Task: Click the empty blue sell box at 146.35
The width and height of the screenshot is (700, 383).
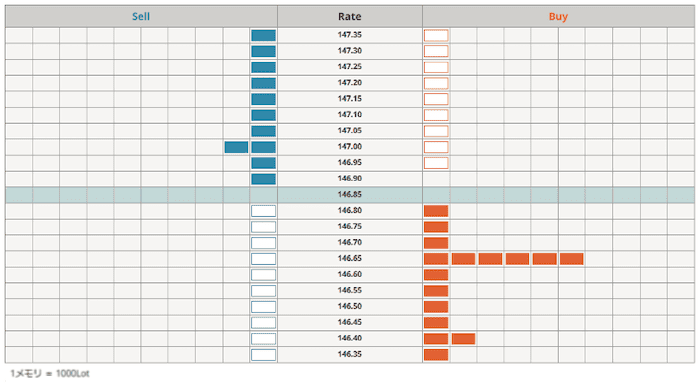Action: coord(263,355)
